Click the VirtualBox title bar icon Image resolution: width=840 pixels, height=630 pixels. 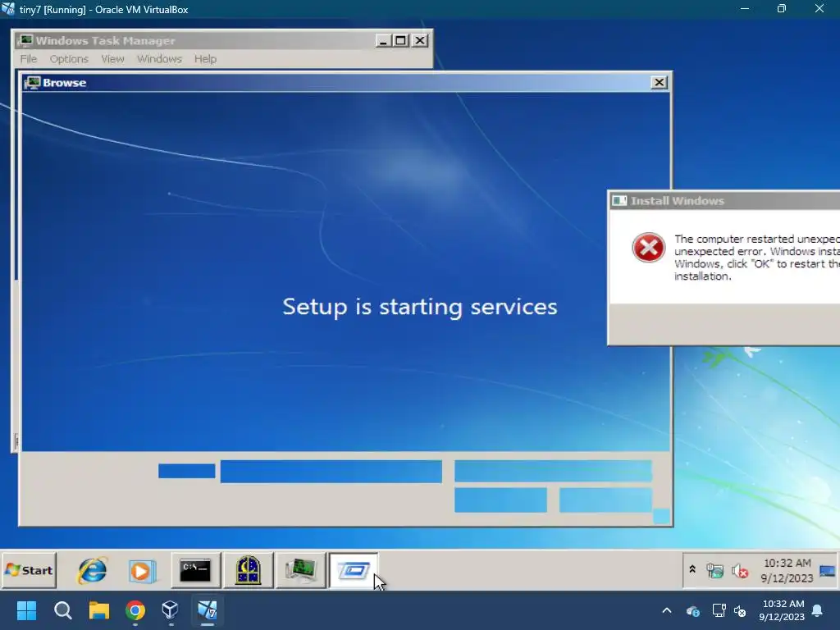pyautogui.click(x=8, y=9)
